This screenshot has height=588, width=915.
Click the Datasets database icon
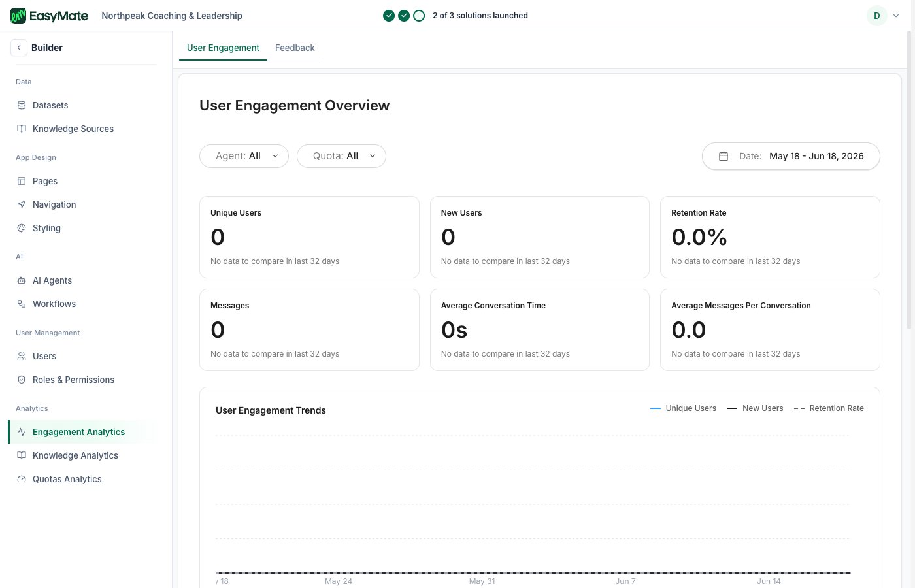pyautogui.click(x=22, y=105)
